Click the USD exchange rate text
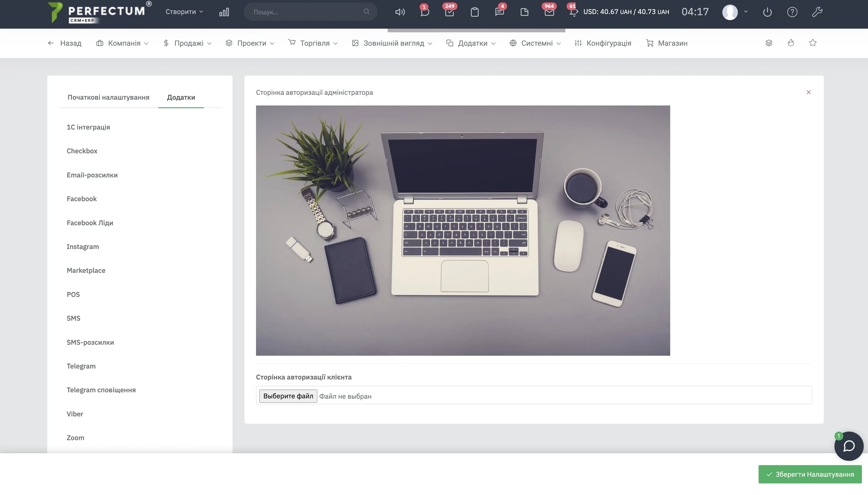This screenshot has width=868, height=495. (x=626, y=12)
